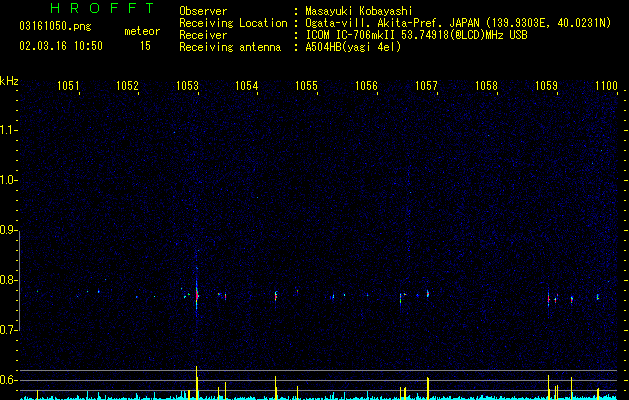Click the 0.6 kHz frequency label
This screenshot has width=629, height=400.
(x=8, y=380)
